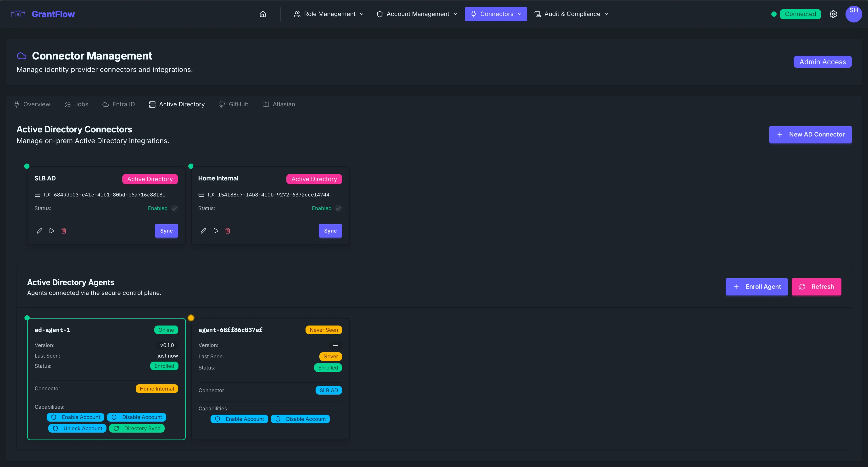Toggle Home Internal enabled status check
868x467 pixels.
click(338, 208)
